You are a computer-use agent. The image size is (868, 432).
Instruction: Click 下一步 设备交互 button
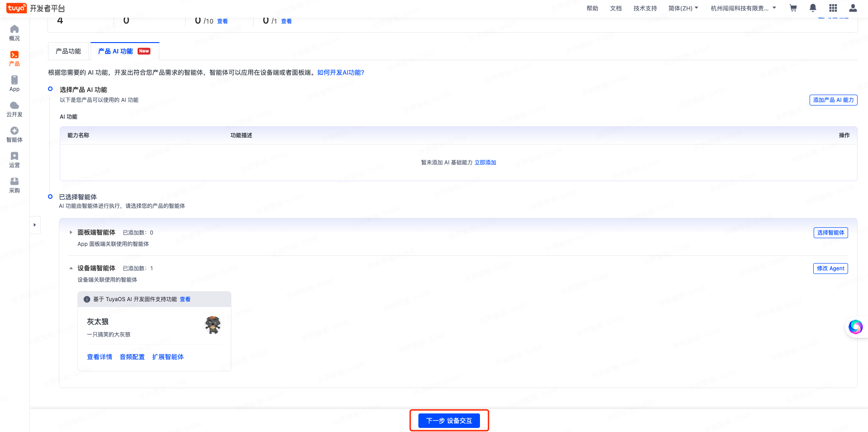[x=449, y=421]
